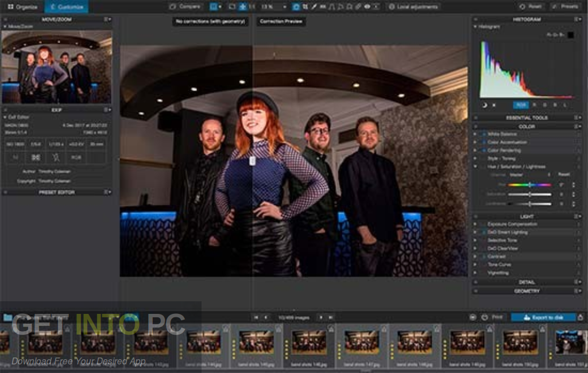Screen dimensions: 588x373
Task: Select the Red-eye tool eye icon
Action: coord(367,7)
